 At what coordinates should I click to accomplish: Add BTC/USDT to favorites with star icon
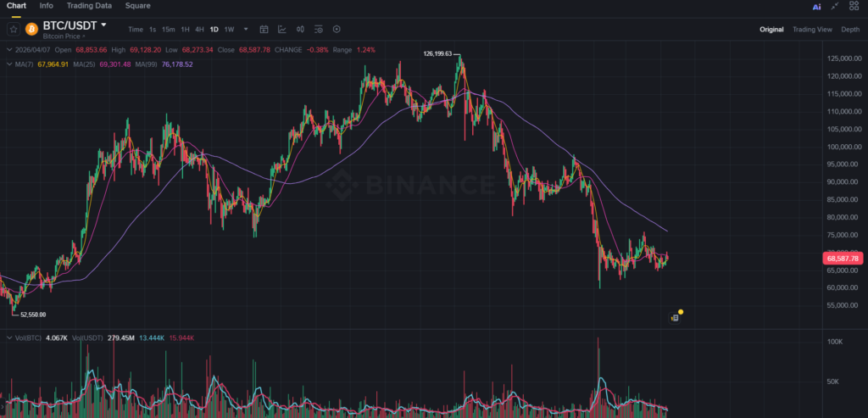tap(14, 29)
